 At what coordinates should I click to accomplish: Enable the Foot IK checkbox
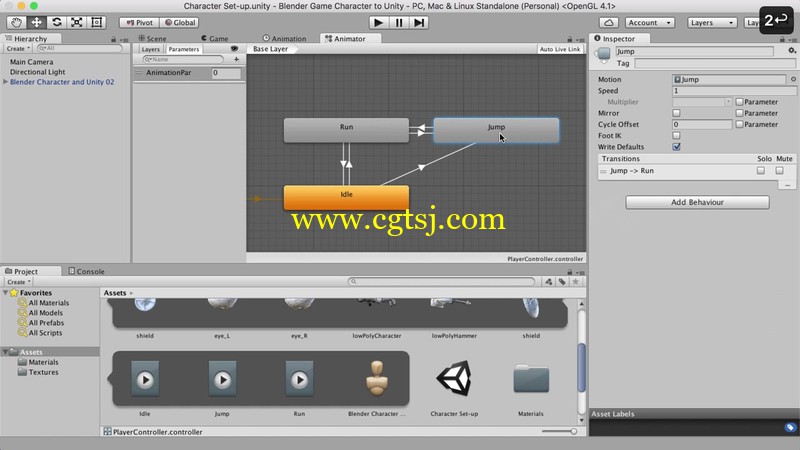coord(676,136)
